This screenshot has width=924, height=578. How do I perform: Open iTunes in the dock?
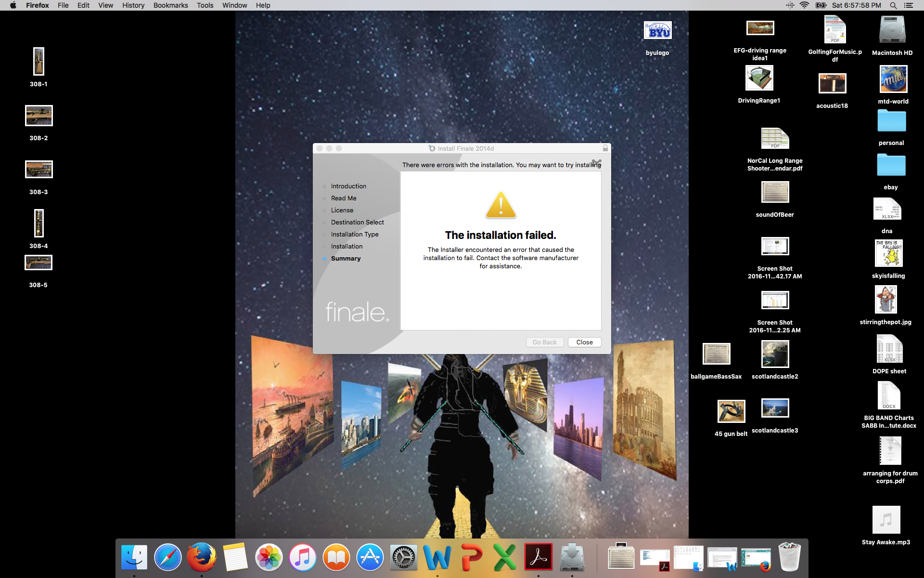click(302, 557)
